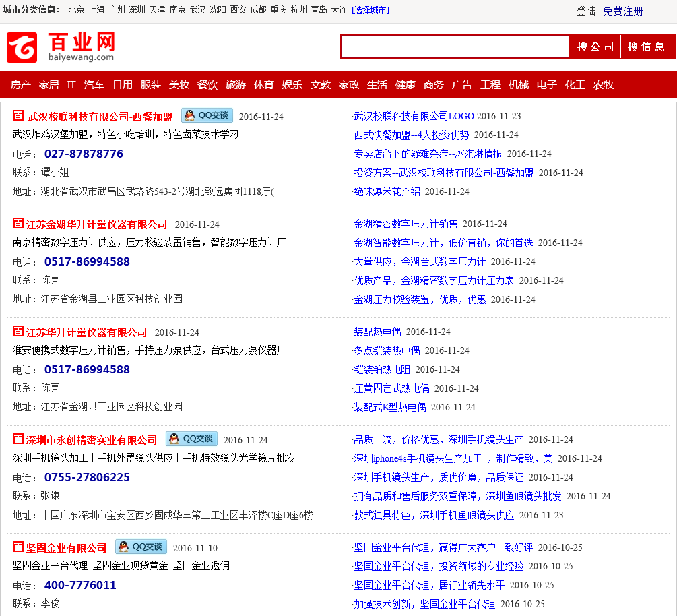Open 坚固金业有限公司 company page

tap(66, 548)
